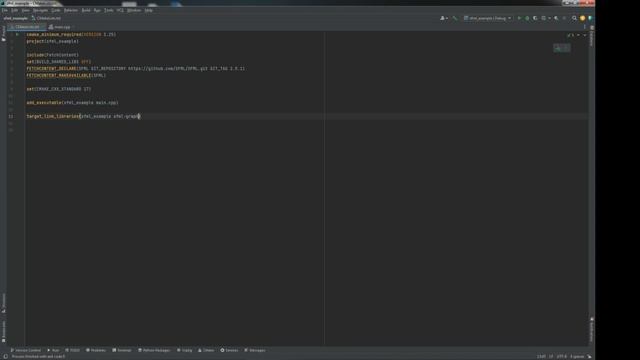Open the Project tool window sidebar
The image size is (640, 360).
(x=3, y=33)
